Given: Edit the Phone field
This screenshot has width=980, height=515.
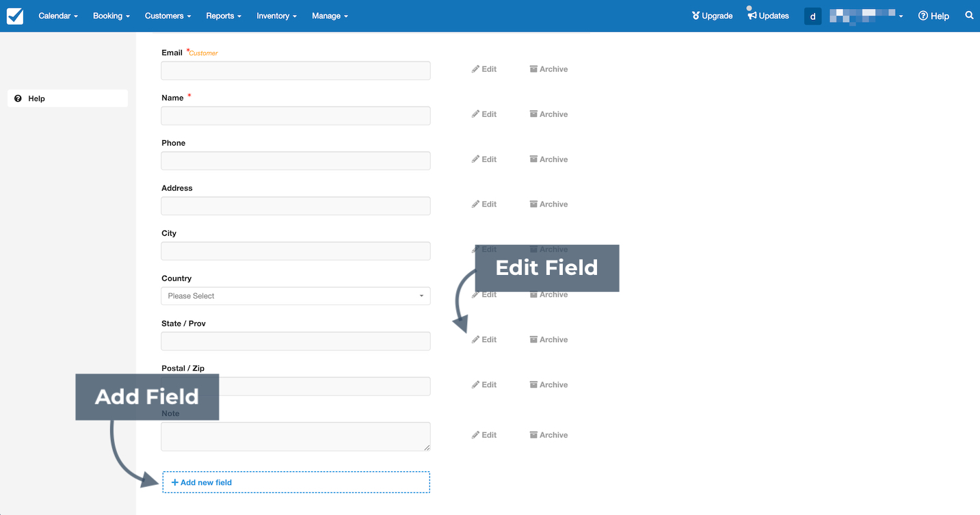Looking at the screenshot, I should [x=484, y=159].
